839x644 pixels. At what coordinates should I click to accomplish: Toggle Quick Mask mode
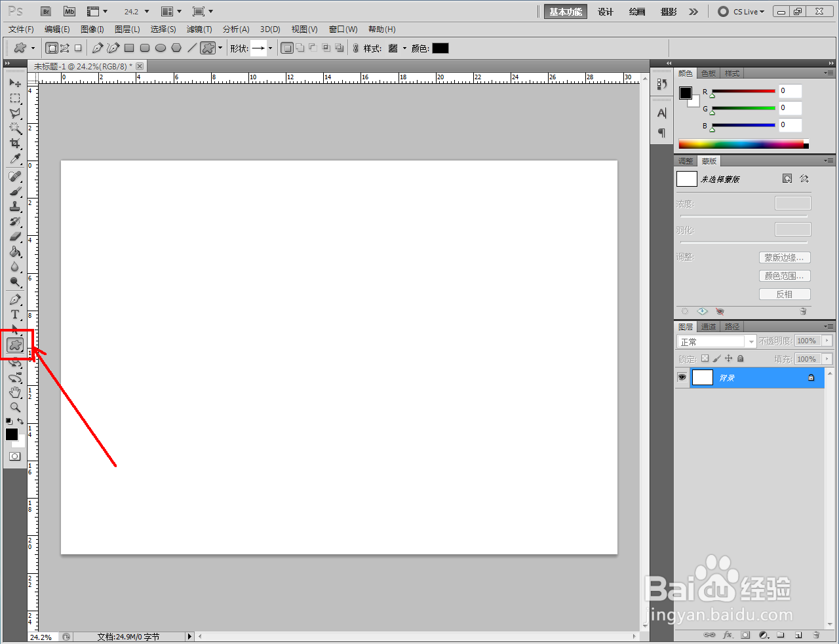[15, 456]
